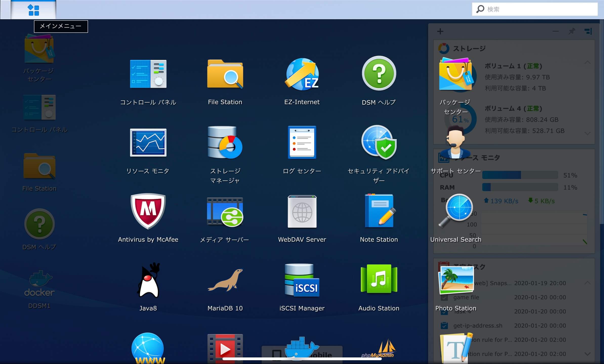
Task: Launch Video Station film-strip icon
Action: [225, 349]
